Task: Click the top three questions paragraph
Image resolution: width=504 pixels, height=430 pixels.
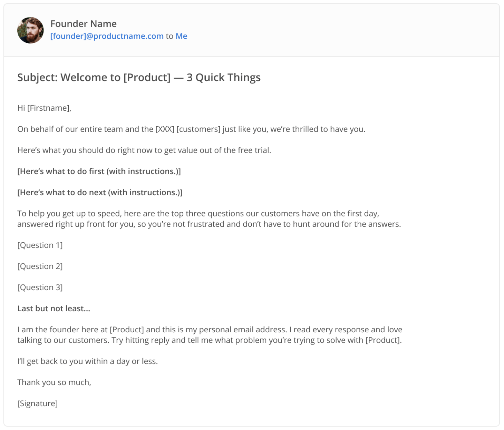Action: pyautogui.click(x=209, y=219)
